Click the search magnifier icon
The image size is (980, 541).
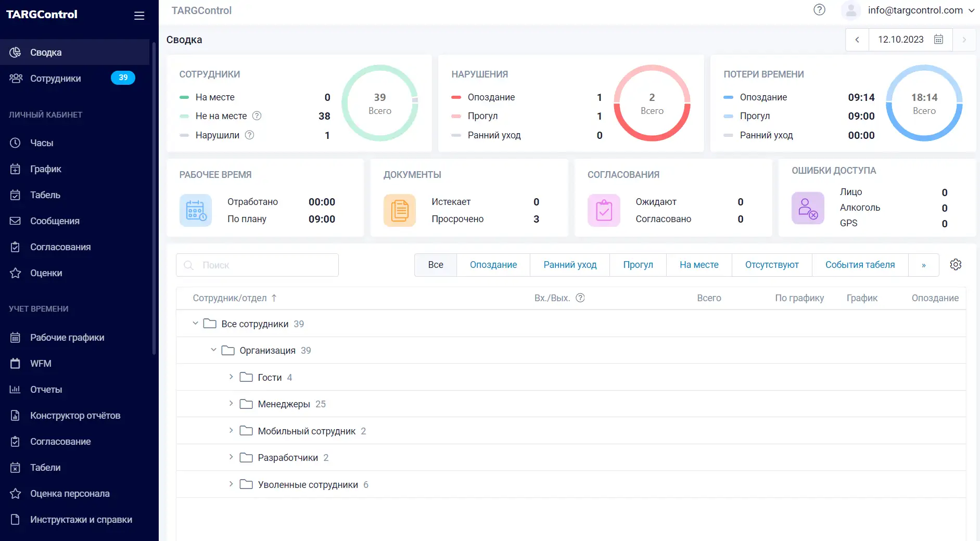tap(189, 265)
